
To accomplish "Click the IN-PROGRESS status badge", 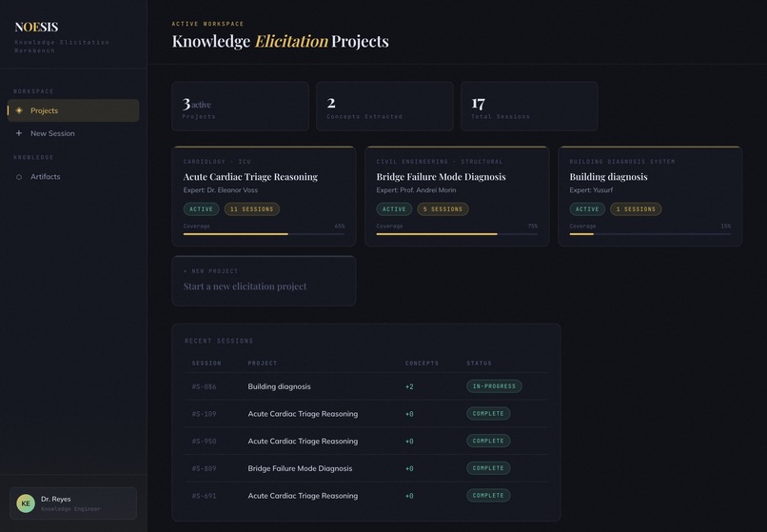I will point(494,386).
